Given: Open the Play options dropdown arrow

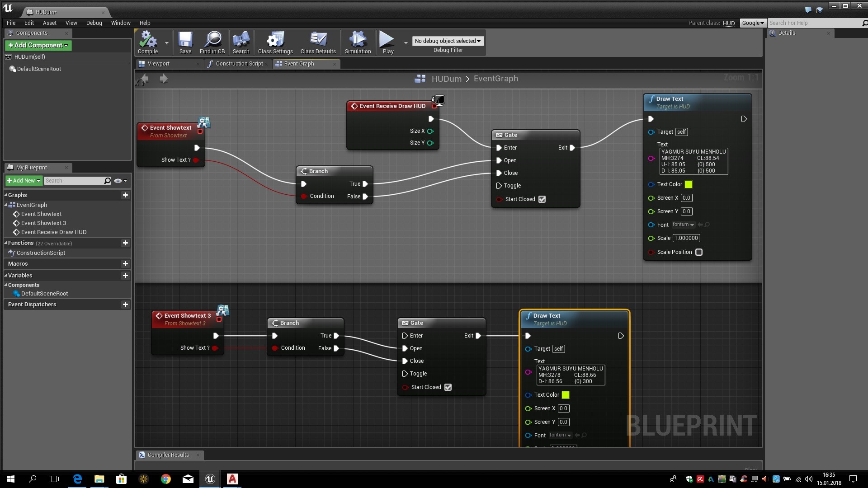Looking at the screenshot, I should [406, 43].
